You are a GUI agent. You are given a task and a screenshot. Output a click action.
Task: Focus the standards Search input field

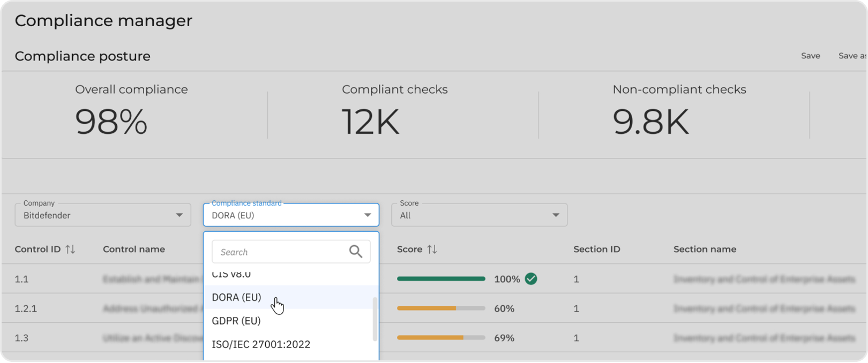tap(279, 252)
